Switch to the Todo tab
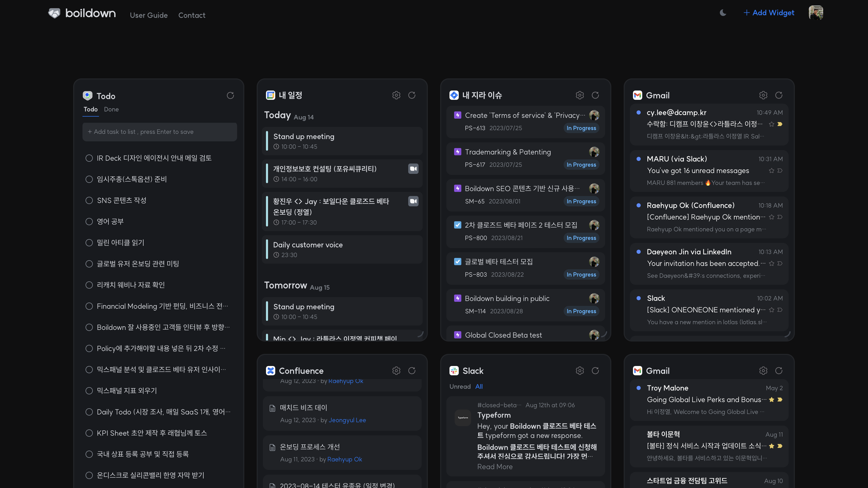The image size is (868, 488). pyautogui.click(x=90, y=109)
